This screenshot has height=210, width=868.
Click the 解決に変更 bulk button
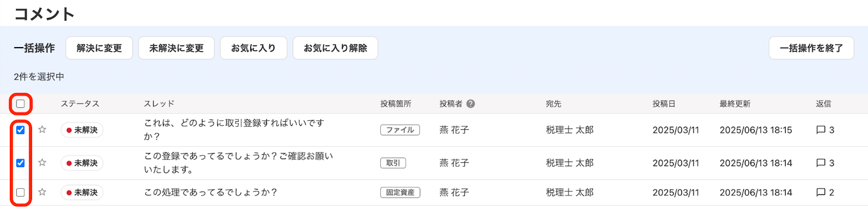click(99, 48)
